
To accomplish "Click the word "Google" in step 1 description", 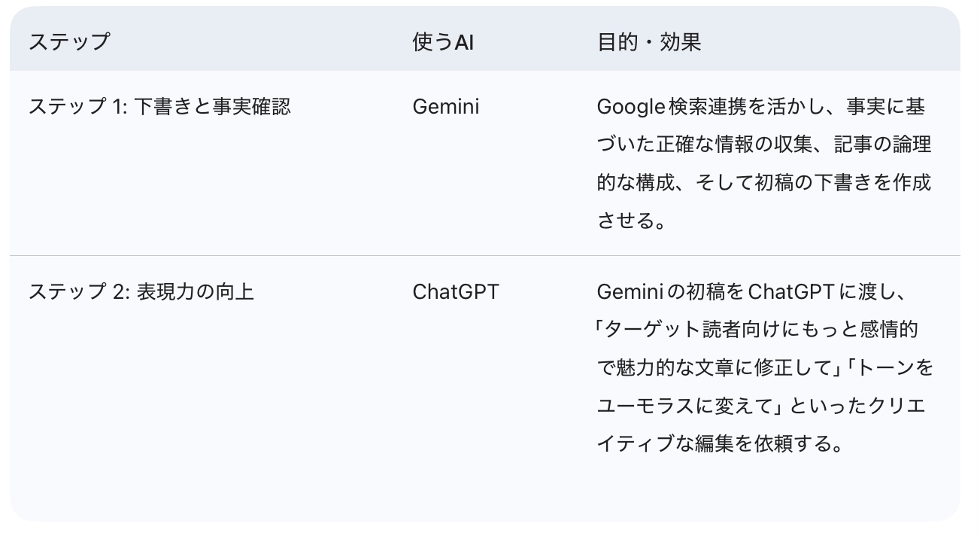I will tap(630, 107).
